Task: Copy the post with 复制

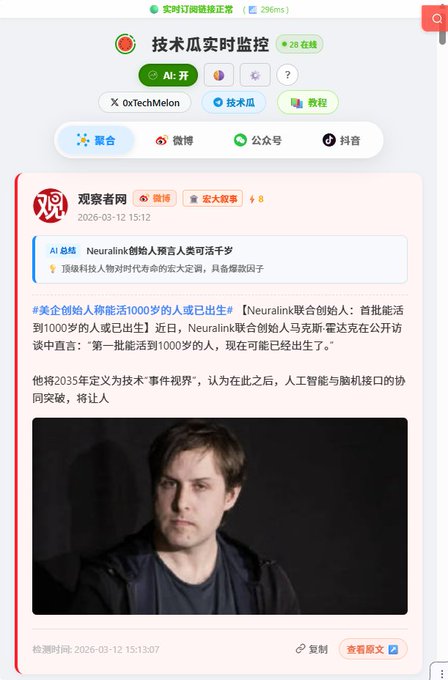Action: [x=311, y=649]
